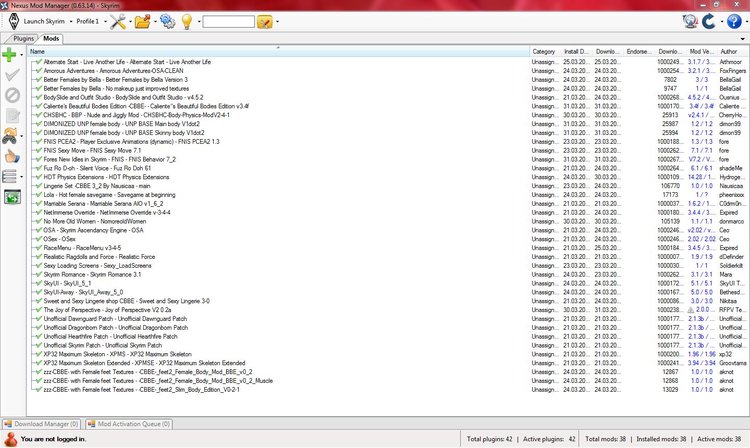Sort by the Category column header
Screen dimensions: 750x448
(x=545, y=51)
